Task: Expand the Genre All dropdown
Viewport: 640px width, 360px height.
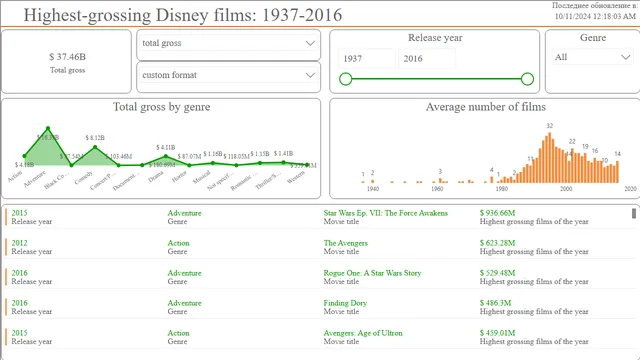Action: click(592, 57)
